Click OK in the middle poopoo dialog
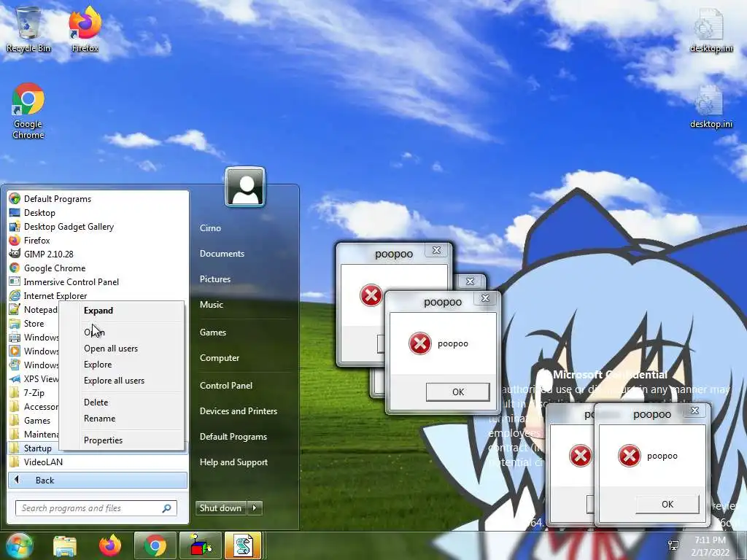The height and width of the screenshot is (560, 747). [x=458, y=392]
